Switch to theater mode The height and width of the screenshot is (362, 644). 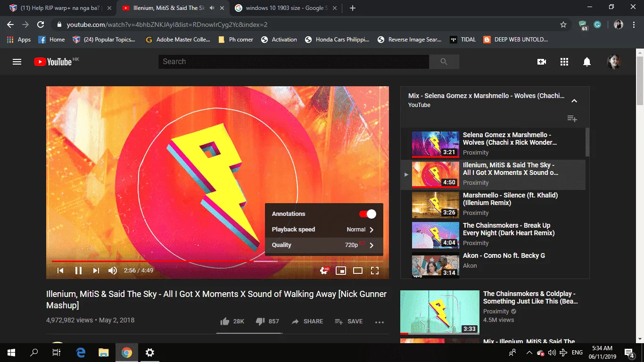coord(358,271)
